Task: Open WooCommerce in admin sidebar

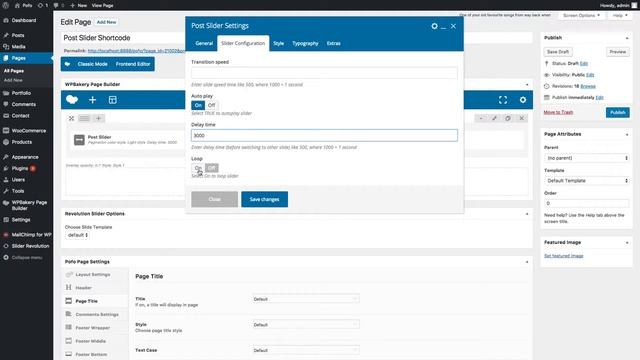Action: (x=29, y=131)
